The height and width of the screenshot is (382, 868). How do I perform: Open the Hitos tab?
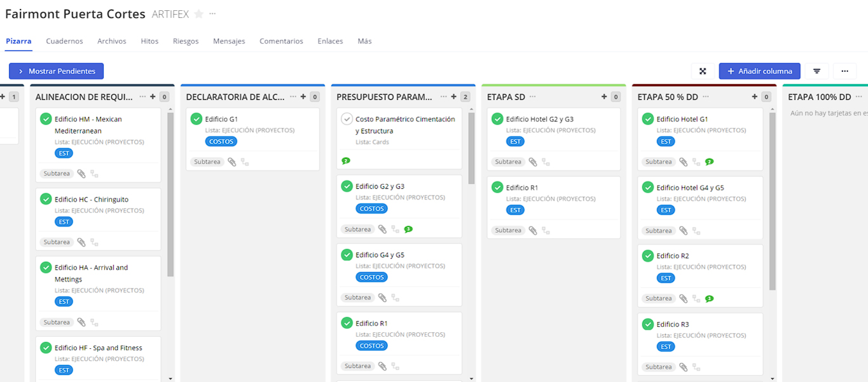pos(149,41)
